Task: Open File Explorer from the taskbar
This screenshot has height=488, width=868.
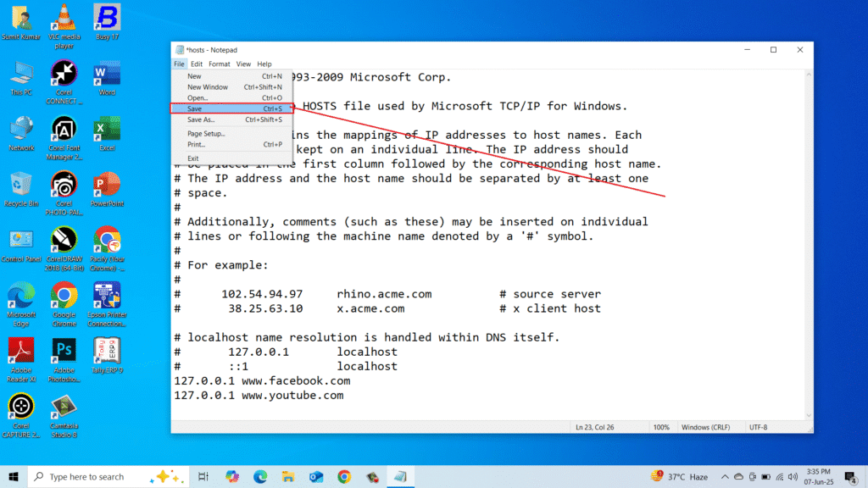Action: (288, 476)
